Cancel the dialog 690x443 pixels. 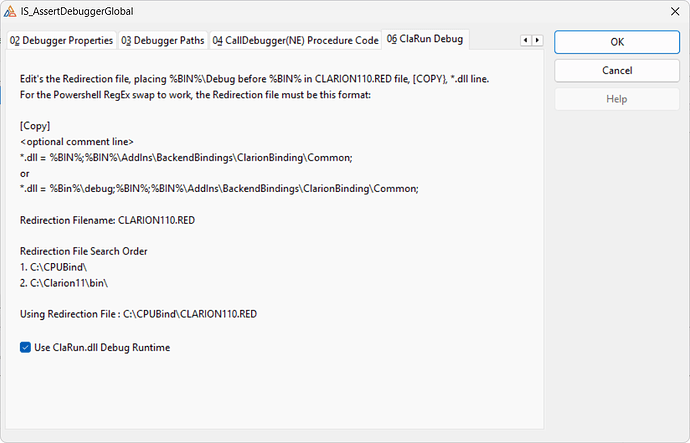click(617, 71)
